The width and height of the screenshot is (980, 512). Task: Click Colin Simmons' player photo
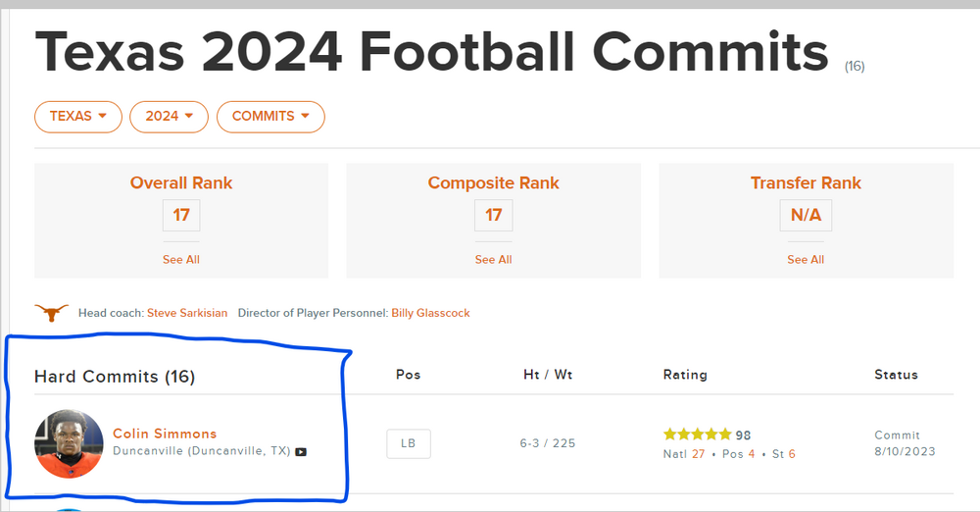pyautogui.click(x=69, y=443)
